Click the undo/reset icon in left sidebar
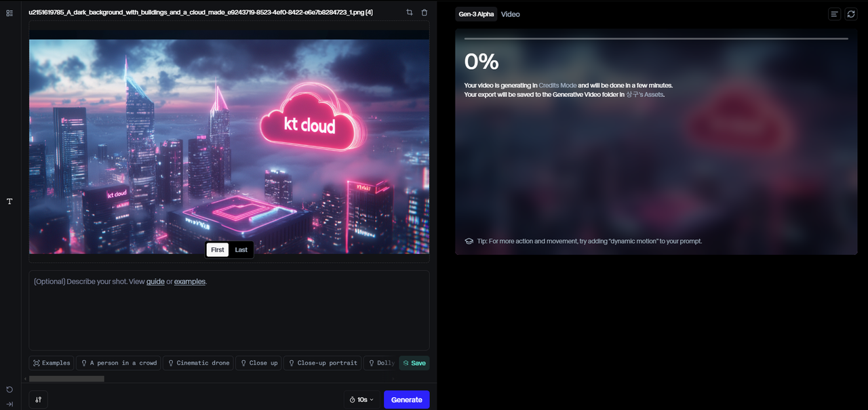Image resolution: width=868 pixels, height=410 pixels. pos(9,389)
